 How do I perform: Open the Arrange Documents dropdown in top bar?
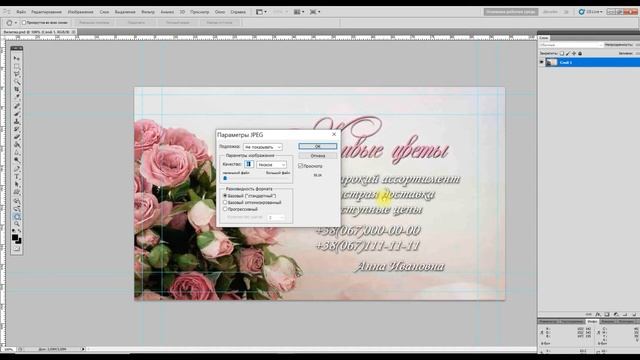(299, 12)
